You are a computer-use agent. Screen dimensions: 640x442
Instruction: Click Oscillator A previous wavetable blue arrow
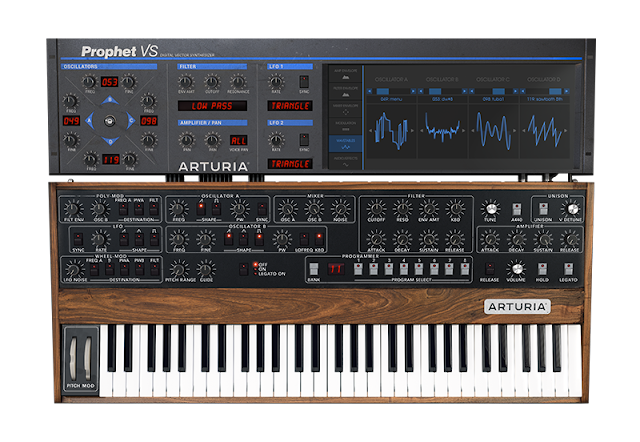tap(369, 91)
